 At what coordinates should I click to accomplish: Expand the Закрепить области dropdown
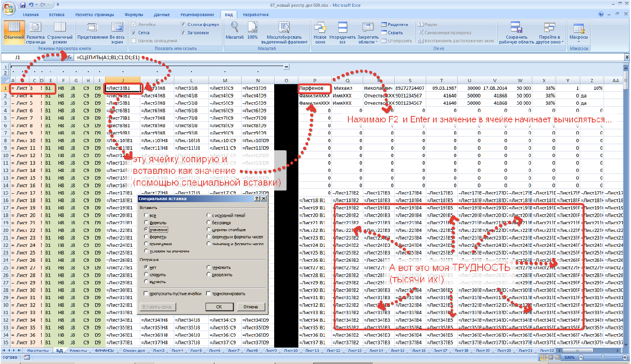tap(368, 32)
